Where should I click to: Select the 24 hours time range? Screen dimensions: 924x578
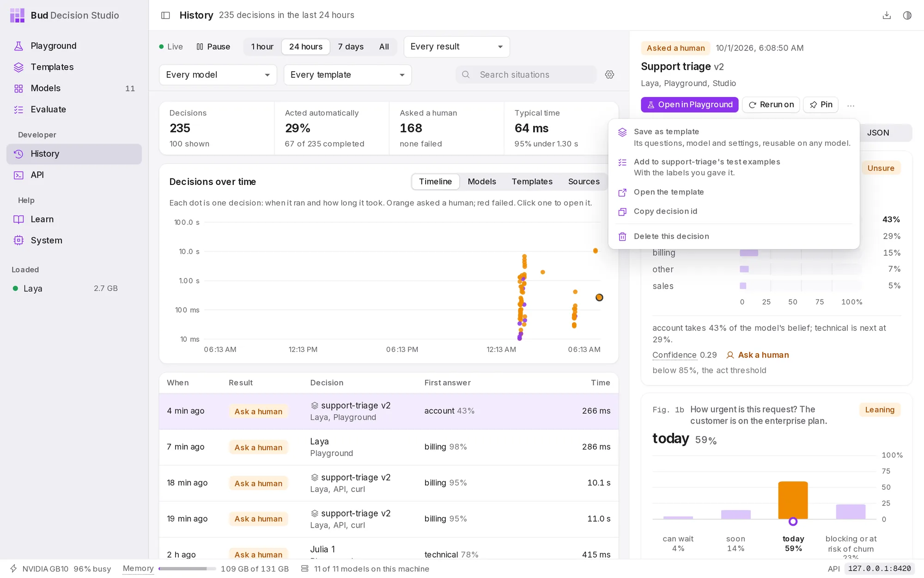coord(306,47)
